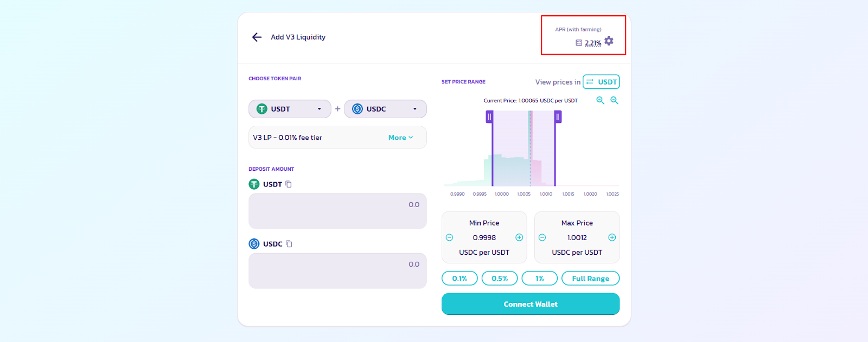The image size is (868, 342).
Task: Expand More fee tier options
Action: 400,138
